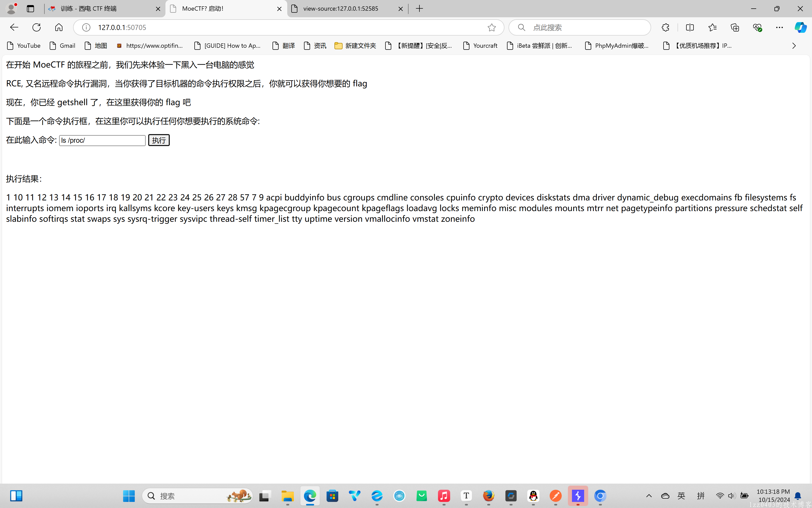Open Browser essentials heart icon

757,27
